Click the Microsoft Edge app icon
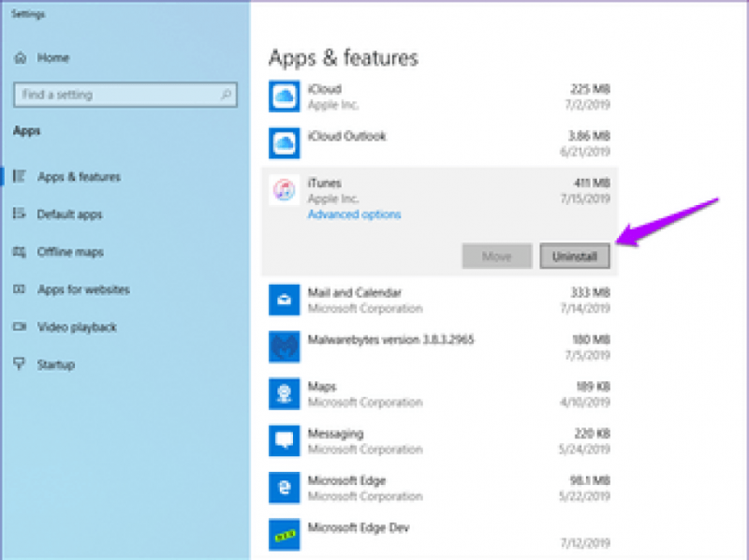 tap(285, 487)
